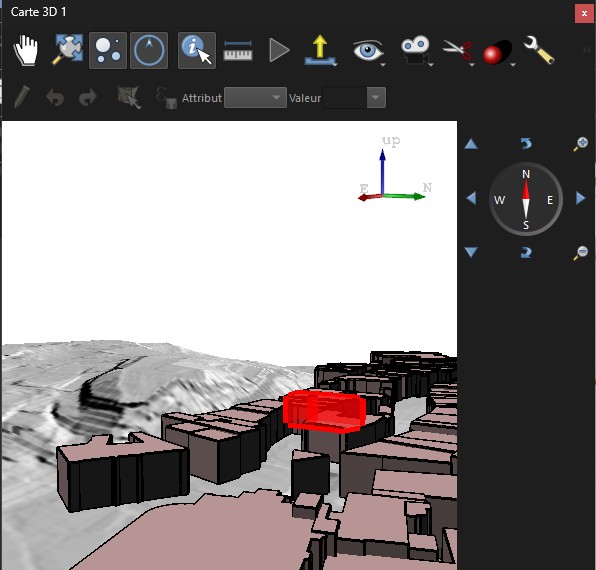Click the Valeur input field

click(x=345, y=98)
